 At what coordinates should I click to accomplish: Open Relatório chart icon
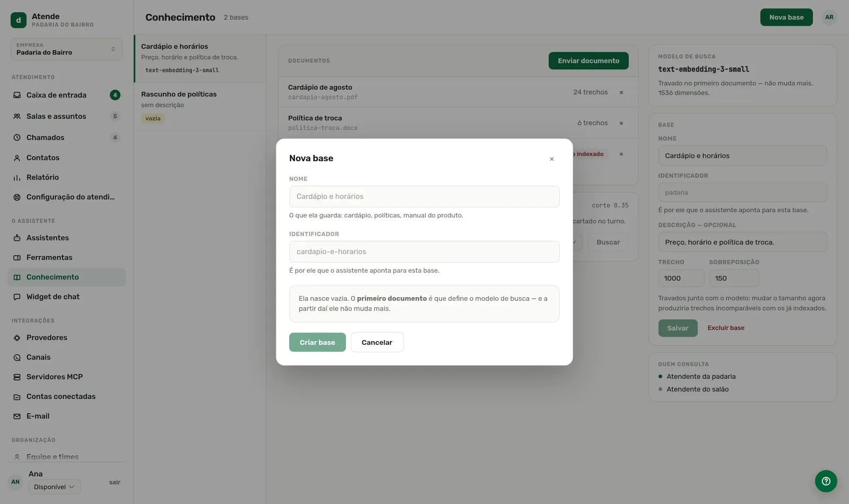[x=17, y=177]
